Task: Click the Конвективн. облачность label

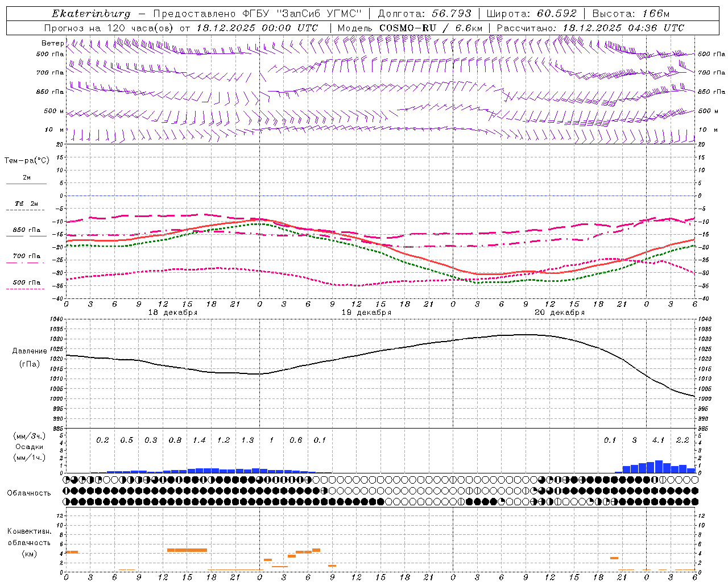Action: click(29, 537)
